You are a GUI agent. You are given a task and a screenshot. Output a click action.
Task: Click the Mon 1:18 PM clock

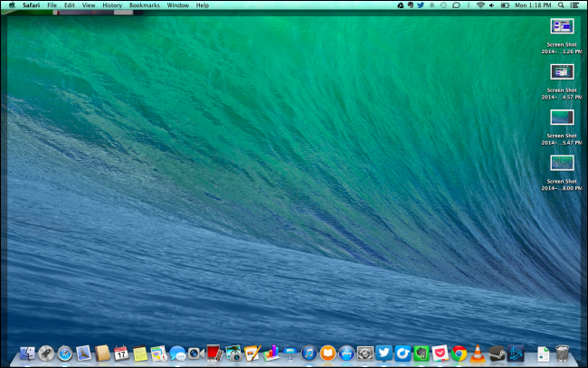533,5
